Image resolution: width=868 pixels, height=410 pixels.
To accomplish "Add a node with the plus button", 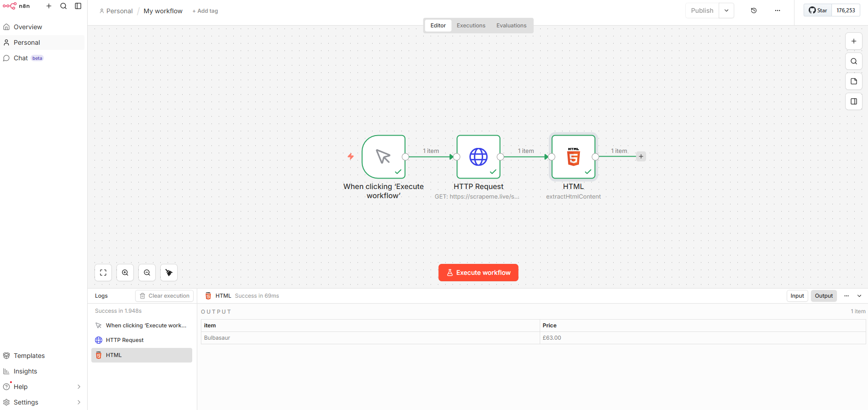I will [x=853, y=41].
